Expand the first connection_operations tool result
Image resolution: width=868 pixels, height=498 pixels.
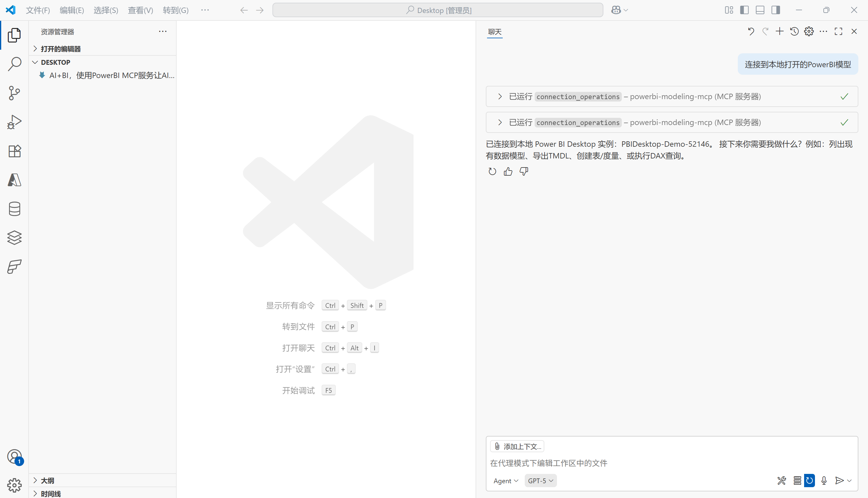(500, 96)
